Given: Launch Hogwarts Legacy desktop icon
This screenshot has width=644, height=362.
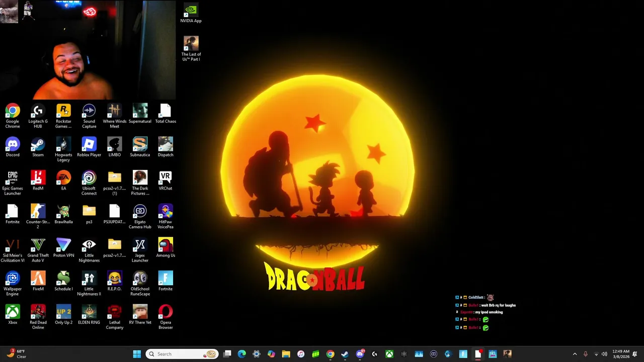Looking at the screenshot, I should pos(63,149).
